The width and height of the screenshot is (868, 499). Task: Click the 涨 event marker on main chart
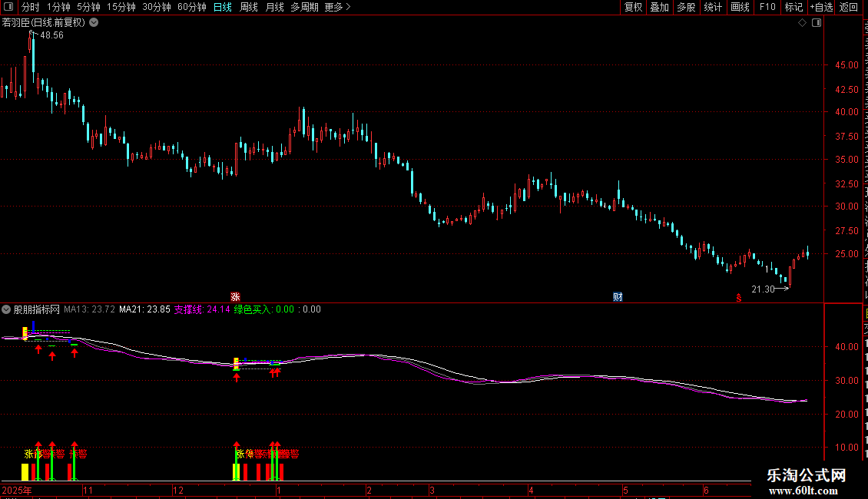point(235,297)
